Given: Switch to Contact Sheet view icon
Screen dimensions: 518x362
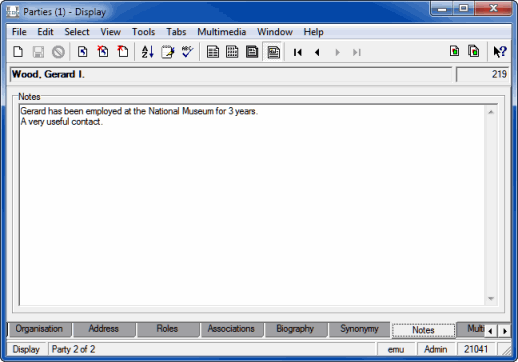Looking at the screenshot, I should [252, 52].
